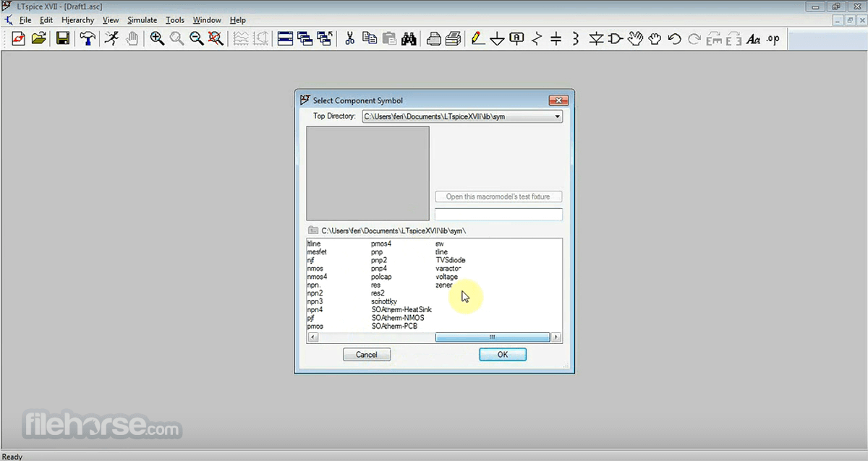Place a Ground symbol
The height and width of the screenshot is (461, 868).
click(497, 39)
